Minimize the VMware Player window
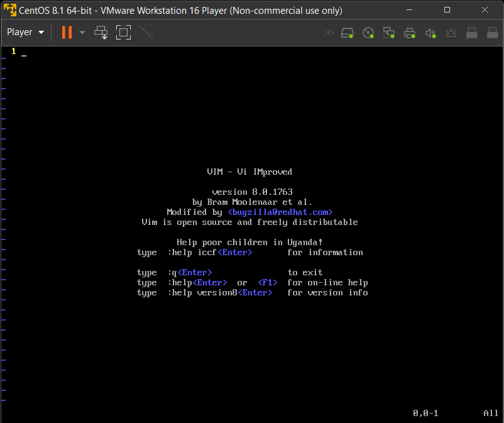This screenshot has height=423, width=504. pos(410,10)
